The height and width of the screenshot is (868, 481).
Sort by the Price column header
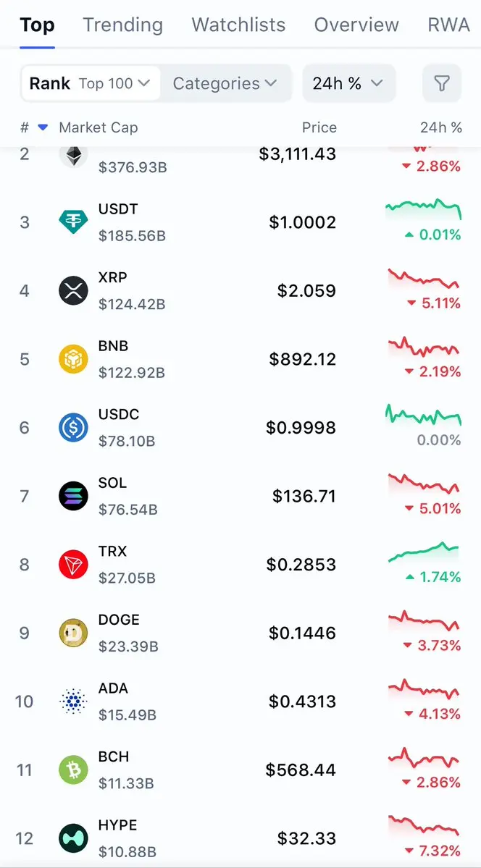tap(319, 127)
